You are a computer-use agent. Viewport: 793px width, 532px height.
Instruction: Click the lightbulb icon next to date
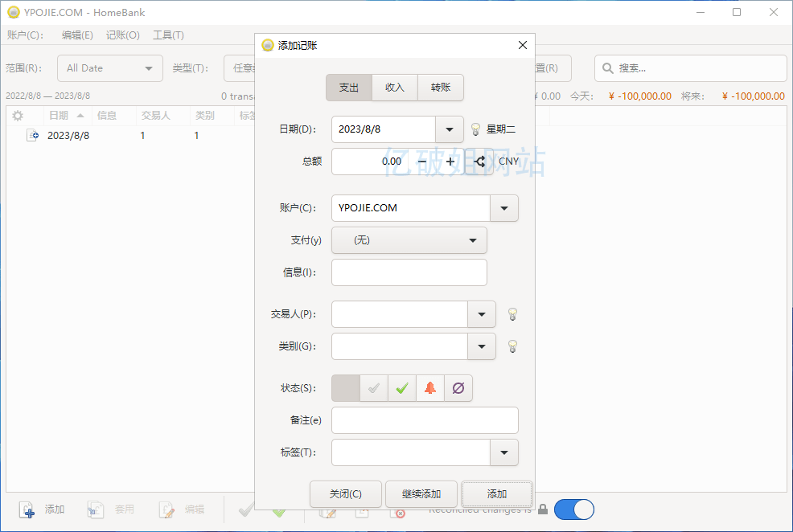click(475, 129)
